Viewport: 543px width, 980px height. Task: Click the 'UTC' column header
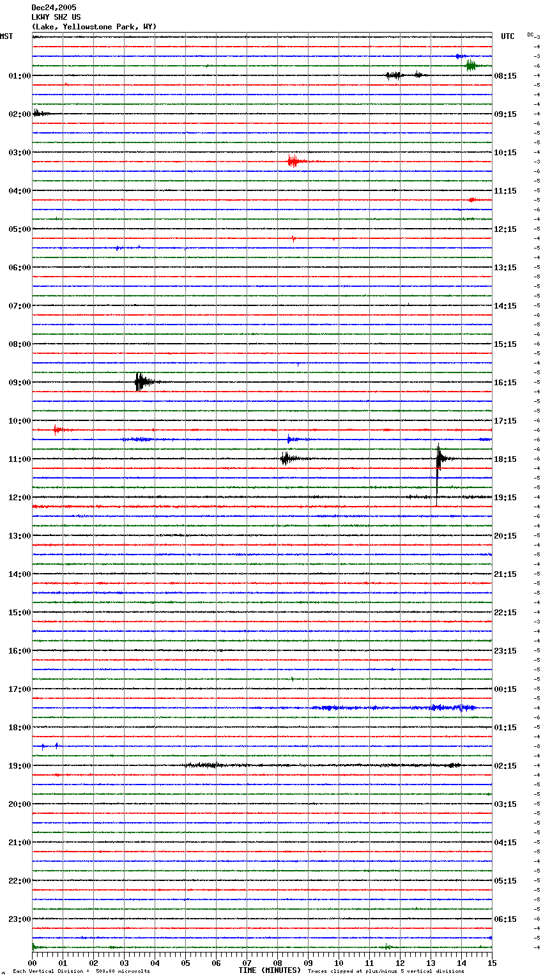coord(508,36)
